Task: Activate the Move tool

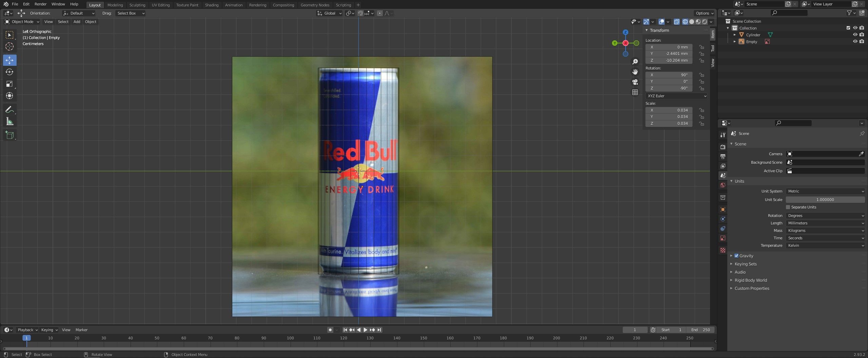Action: 9,60
